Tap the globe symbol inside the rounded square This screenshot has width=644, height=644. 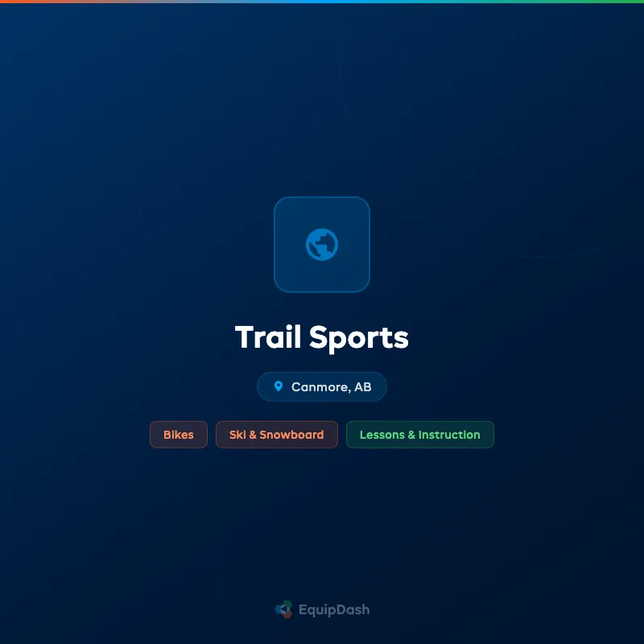pos(322,244)
